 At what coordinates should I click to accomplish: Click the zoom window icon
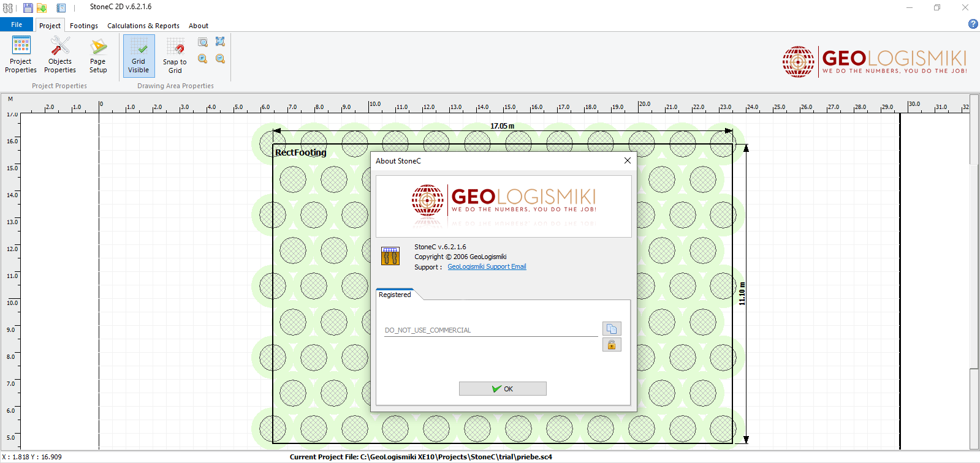(203, 42)
